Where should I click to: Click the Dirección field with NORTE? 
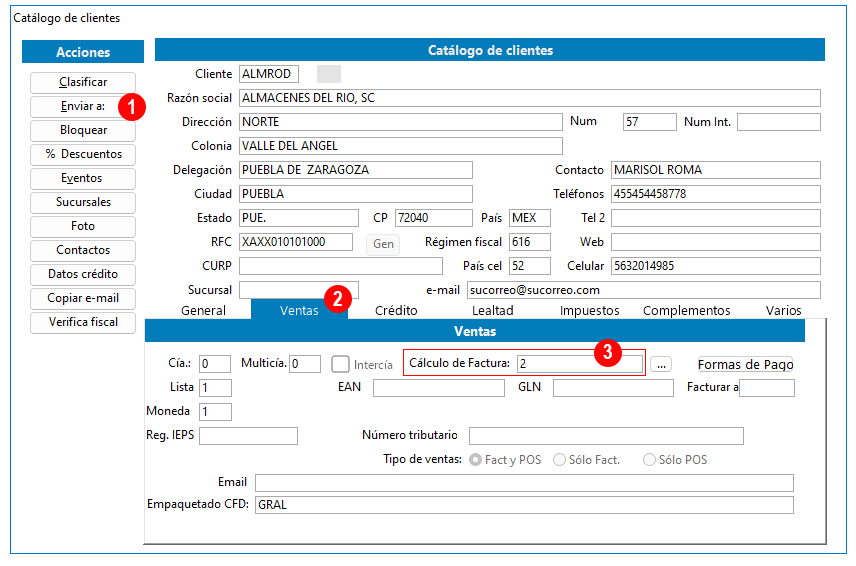click(401, 122)
